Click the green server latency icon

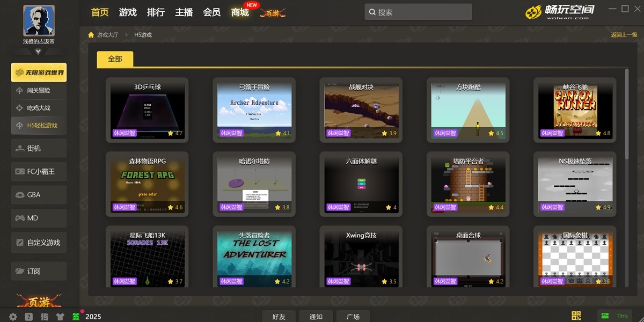(605, 316)
